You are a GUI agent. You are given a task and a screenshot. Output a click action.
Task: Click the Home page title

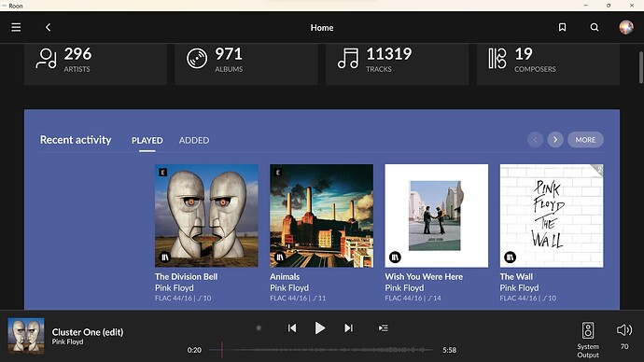[322, 27]
